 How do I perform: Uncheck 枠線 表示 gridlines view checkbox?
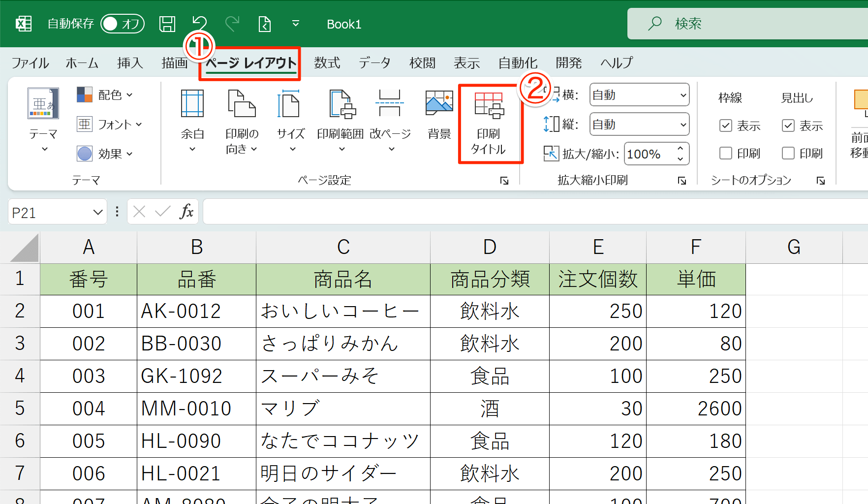[x=726, y=126]
